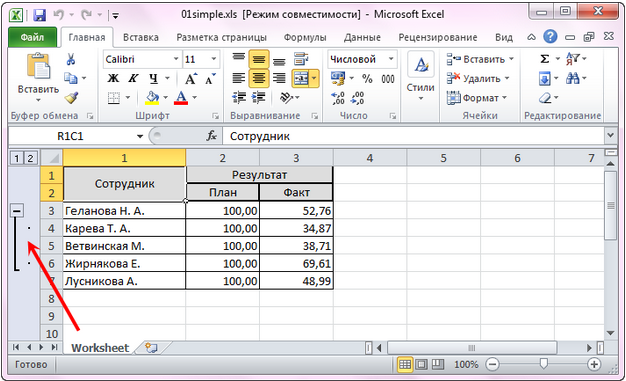Screen dimensions: 626x381
Task: Collapse row group with minus button
Action: (16, 210)
